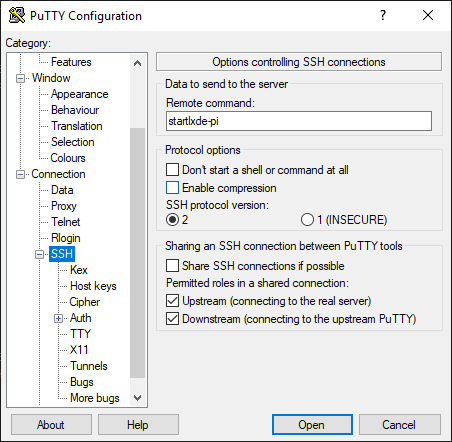Open the Host keys category
This screenshot has width=452, height=442.
[x=93, y=286]
